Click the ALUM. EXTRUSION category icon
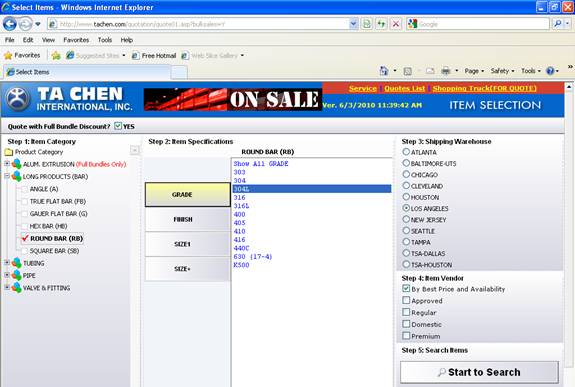This screenshot has width=575, height=387. (17, 164)
